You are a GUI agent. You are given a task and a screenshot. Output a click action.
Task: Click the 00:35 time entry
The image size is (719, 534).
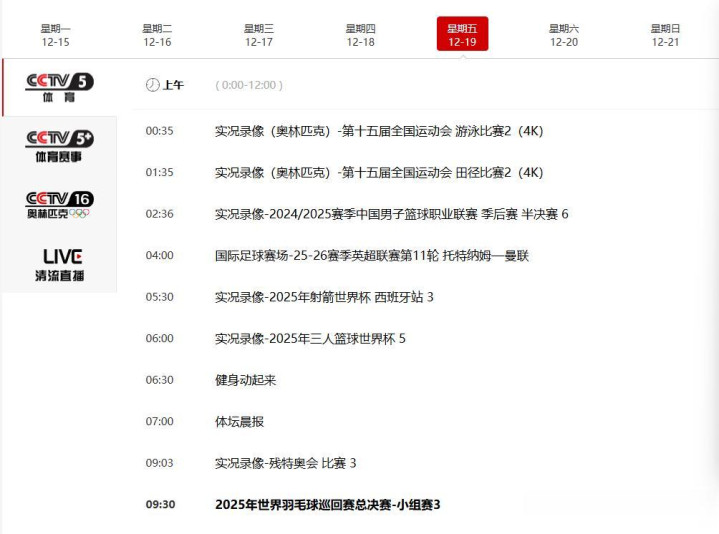160,131
